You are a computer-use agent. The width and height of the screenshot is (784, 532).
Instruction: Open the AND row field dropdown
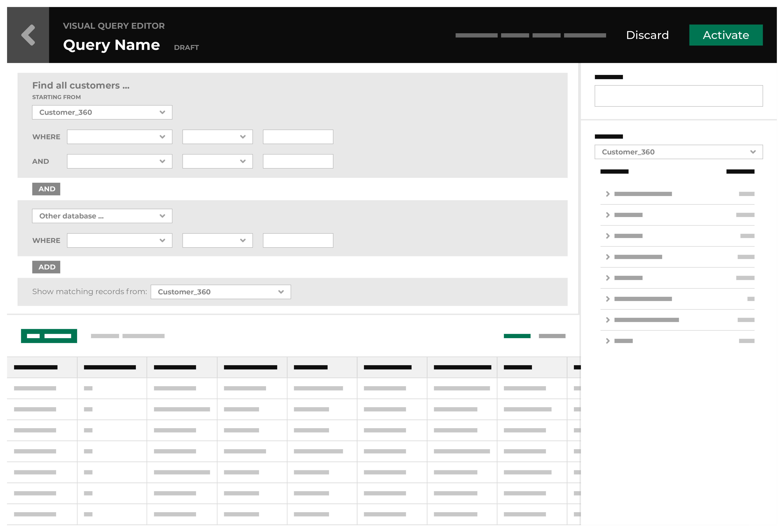119,161
